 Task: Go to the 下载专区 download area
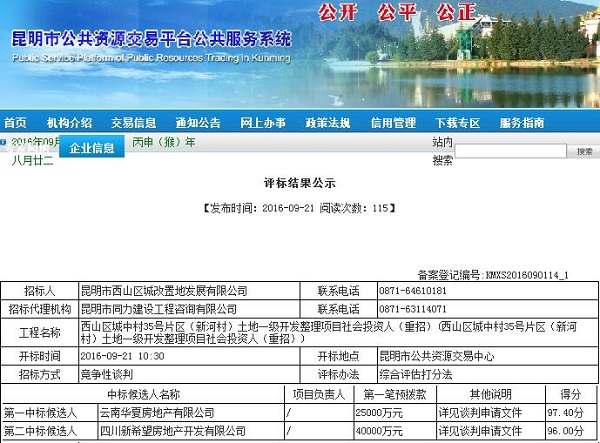(x=457, y=123)
